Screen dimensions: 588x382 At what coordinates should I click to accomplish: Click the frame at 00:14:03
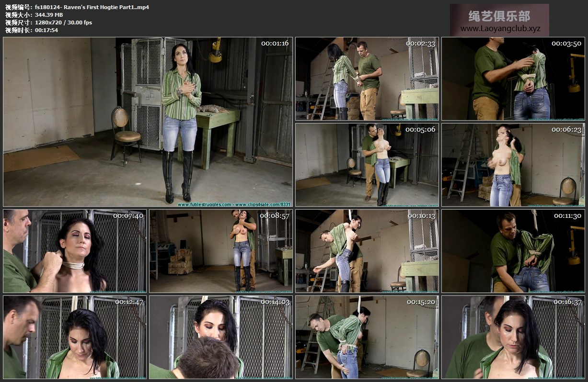pyautogui.click(x=220, y=337)
